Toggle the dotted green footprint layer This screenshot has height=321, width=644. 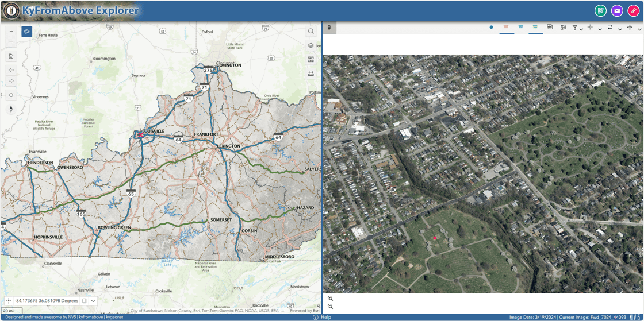pos(535,26)
